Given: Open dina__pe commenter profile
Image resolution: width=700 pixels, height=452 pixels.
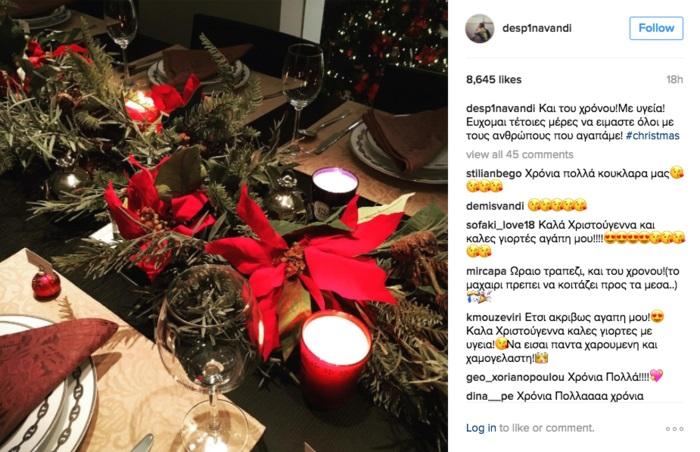Looking at the screenshot, I should [x=489, y=396].
